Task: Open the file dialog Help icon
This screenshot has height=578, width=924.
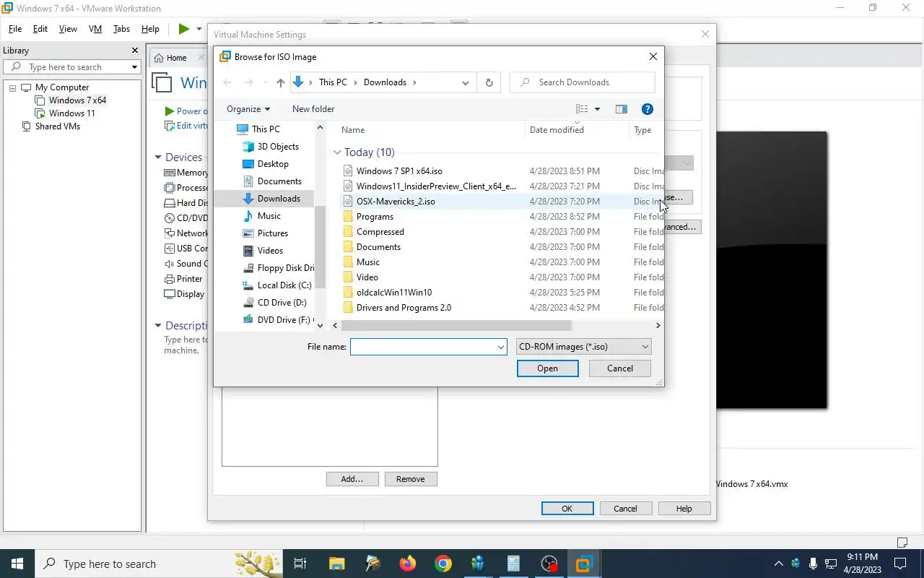Action: (x=648, y=109)
